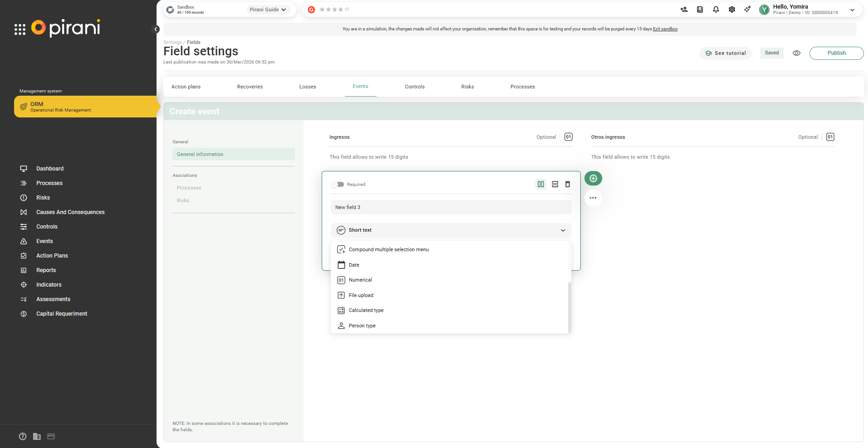
Task: Click the help question mark icon
Action: pos(23,436)
